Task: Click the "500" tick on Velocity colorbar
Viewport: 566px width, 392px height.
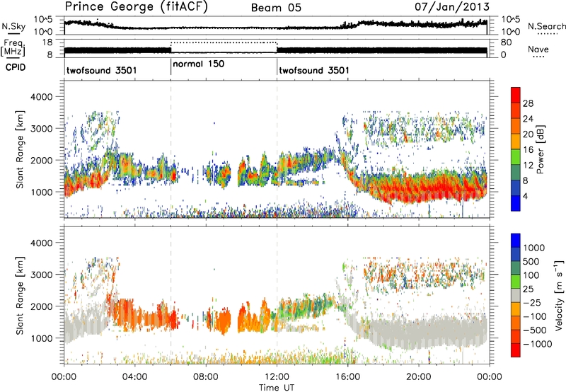Action: 531,261
